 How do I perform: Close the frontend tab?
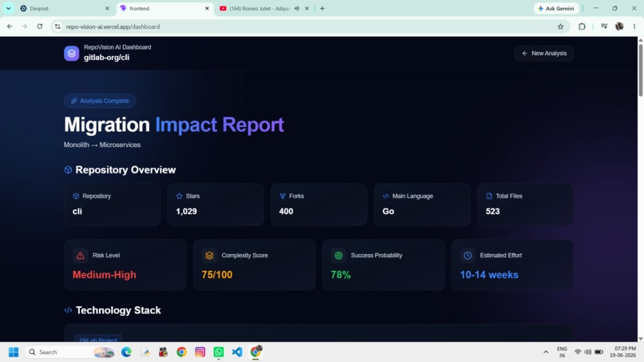[x=207, y=8]
